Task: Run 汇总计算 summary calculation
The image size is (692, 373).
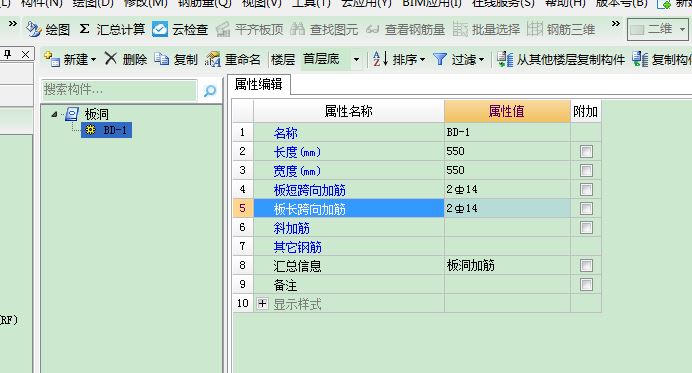Action: pos(112,30)
